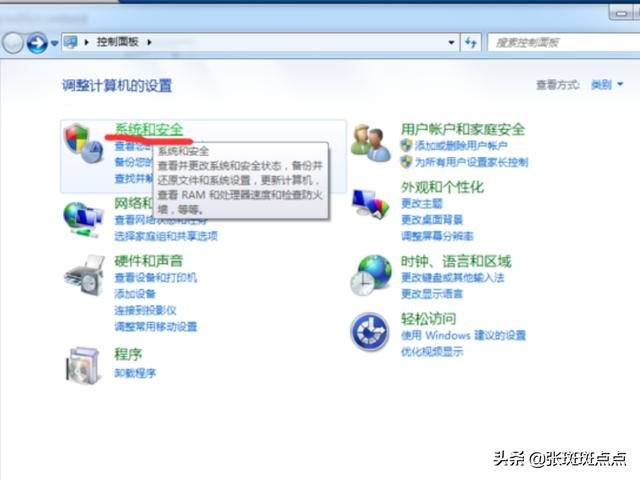Viewport: 640px width, 480px height.
Task: Open the recent pages dropdown beside Forward
Action: pyautogui.click(x=55, y=43)
